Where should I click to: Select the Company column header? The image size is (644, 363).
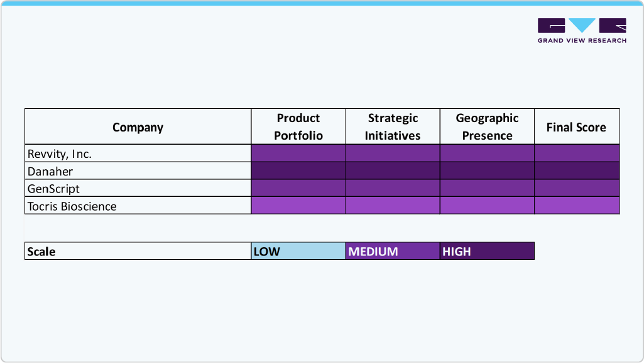(138, 127)
